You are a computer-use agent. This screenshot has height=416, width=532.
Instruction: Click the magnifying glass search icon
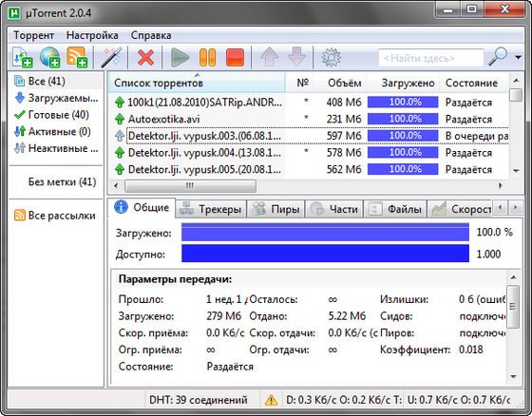pos(498,57)
